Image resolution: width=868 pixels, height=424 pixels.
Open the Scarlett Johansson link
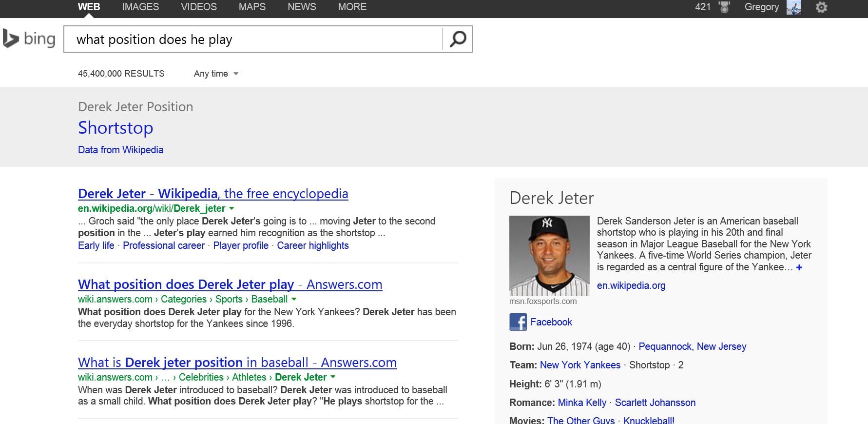655,403
